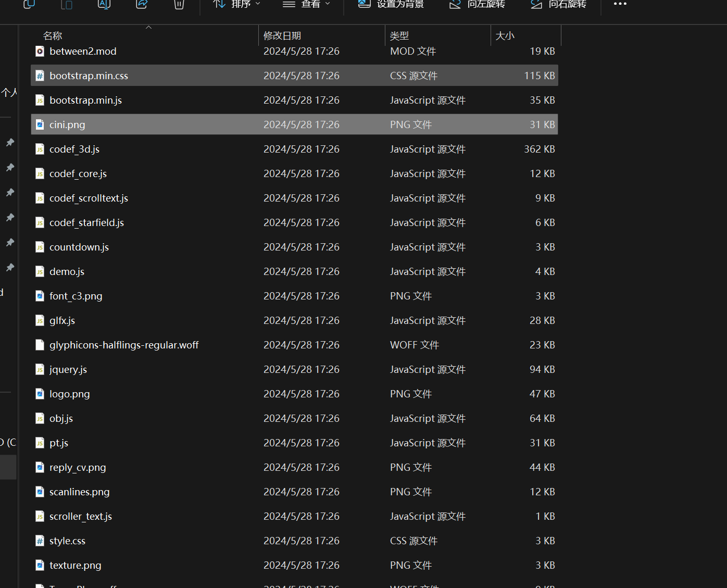Viewport: 727px width, 588px height.
Task: Sort by the 修改日期 column header
Action: click(282, 35)
